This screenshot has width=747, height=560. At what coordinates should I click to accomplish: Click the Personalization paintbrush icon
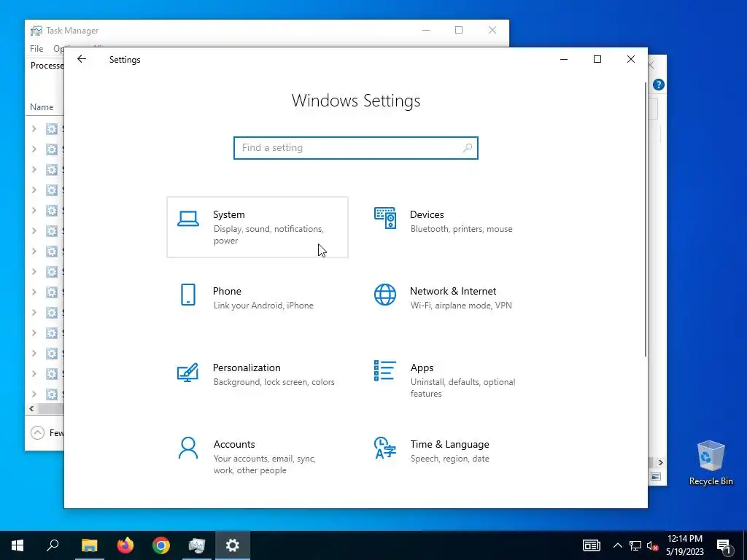pyautogui.click(x=187, y=373)
